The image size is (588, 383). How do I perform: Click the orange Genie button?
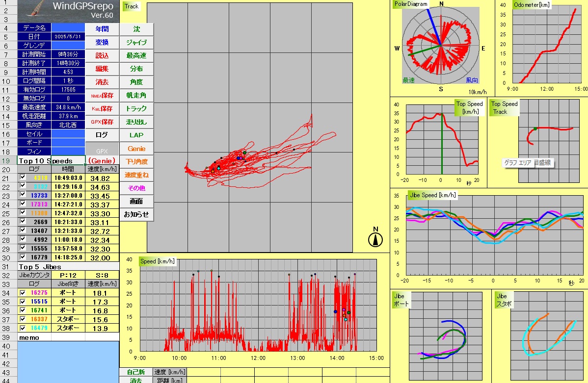point(136,149)
